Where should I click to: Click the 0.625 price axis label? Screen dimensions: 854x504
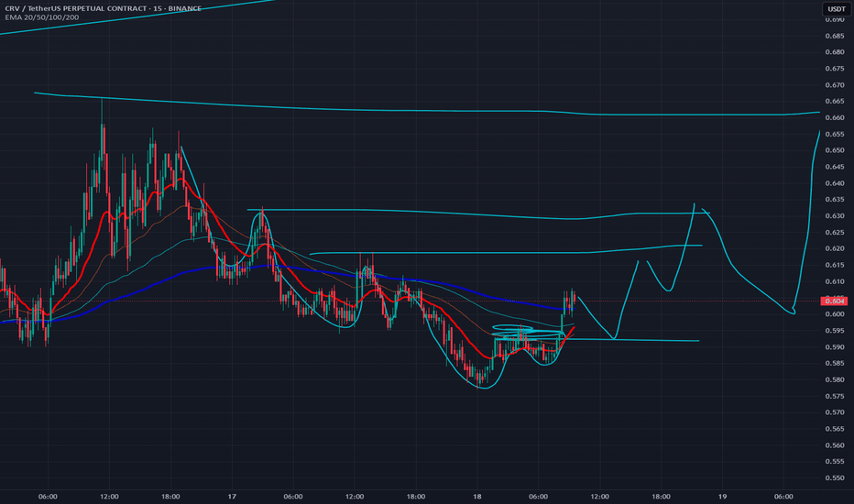pos(835,232)
